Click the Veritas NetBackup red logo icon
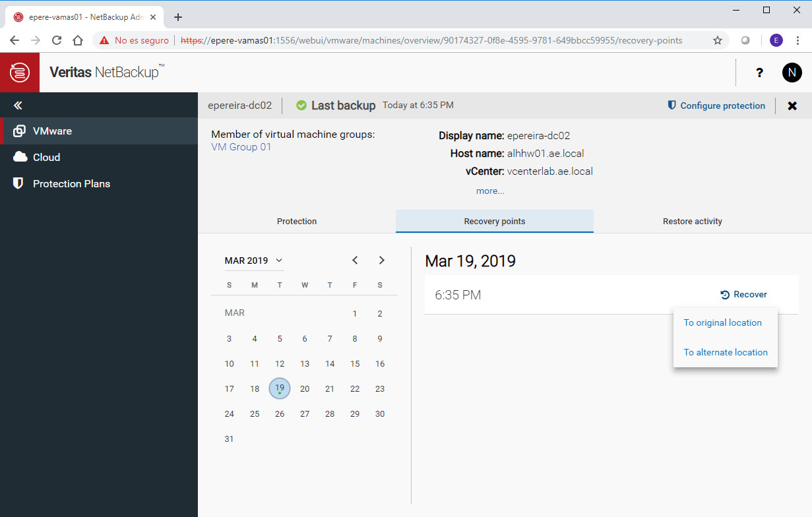This screenshot has width=812, height=517. pos(20,73)
